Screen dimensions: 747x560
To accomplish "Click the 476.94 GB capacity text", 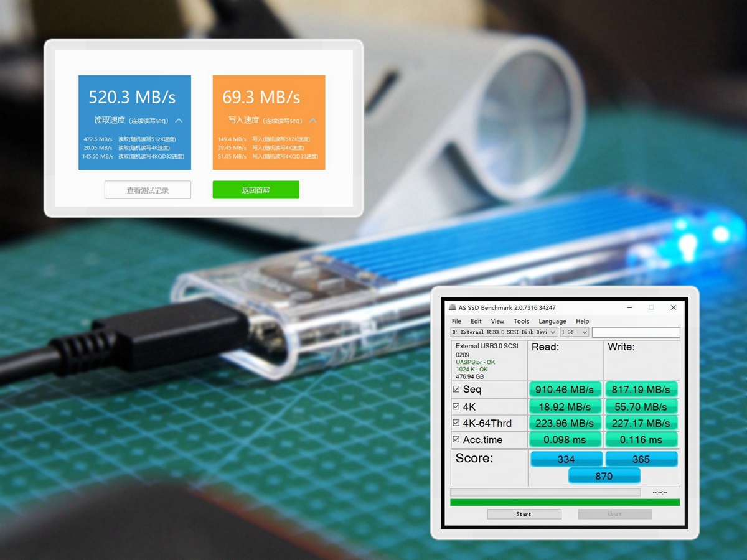I will [471, 377].
